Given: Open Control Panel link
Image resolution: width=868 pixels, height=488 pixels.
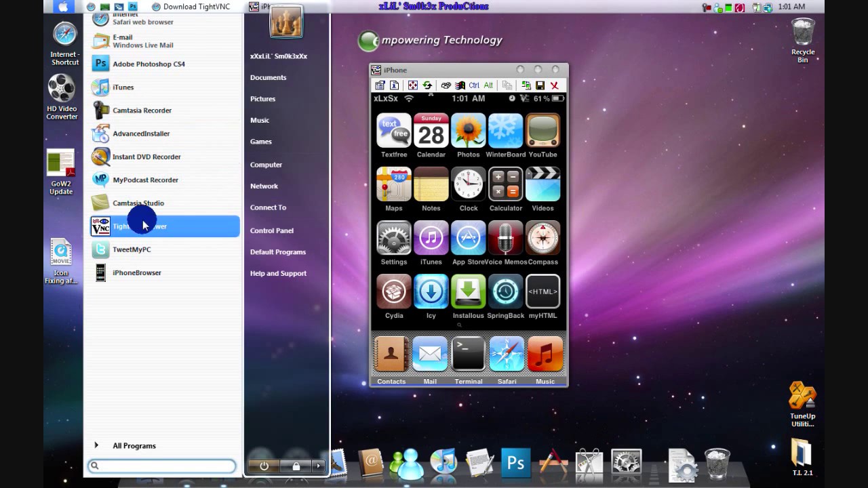Looking at the screenshot, I should click(271, 230).
